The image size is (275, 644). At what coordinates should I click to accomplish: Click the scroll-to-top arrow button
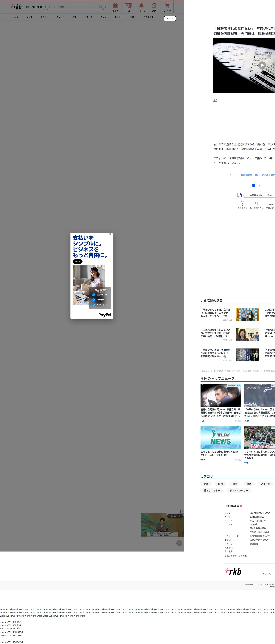click(x=179, y=543)
